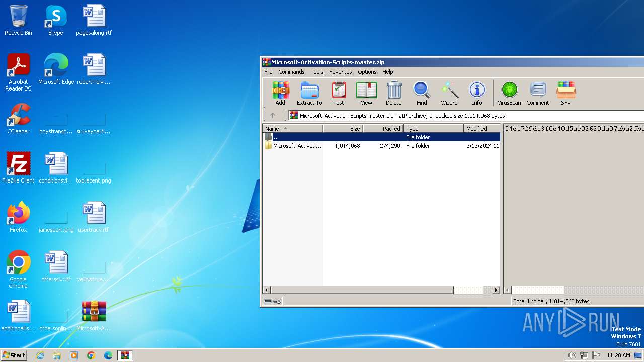Open the File menu
The image size is (644, 362).
pyautogui.click(x=268, y=72)
